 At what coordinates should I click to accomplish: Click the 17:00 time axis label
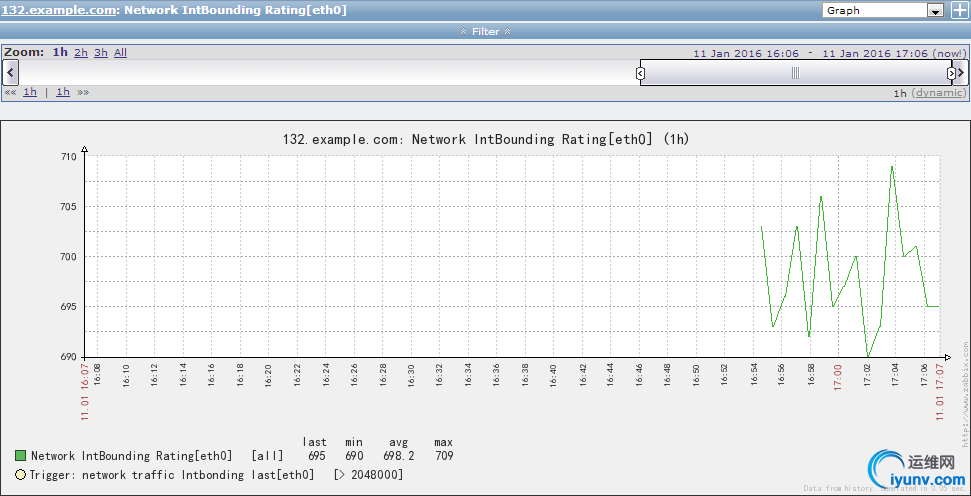[838, 375]
